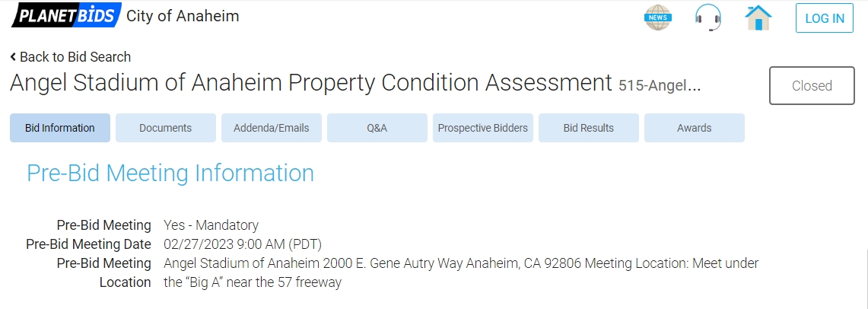Screen dimensions: 868x309
Task: Open the News globe icon
Action: tap(658, 17)
